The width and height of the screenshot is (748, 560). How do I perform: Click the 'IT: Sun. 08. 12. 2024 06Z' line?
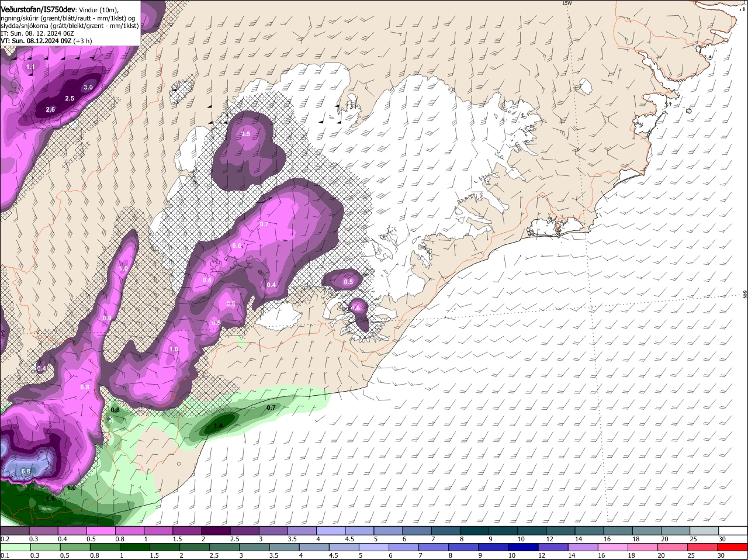[x=38, y=33]
